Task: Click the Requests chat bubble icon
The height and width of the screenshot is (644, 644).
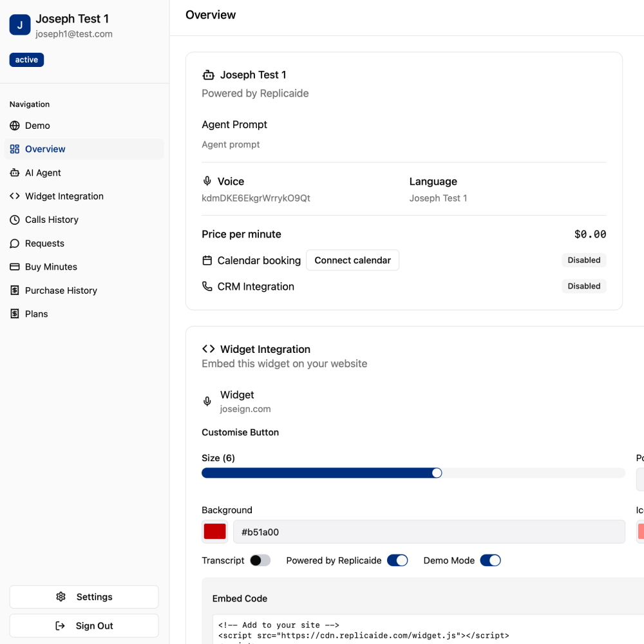Action: click(x=14, y=243)
